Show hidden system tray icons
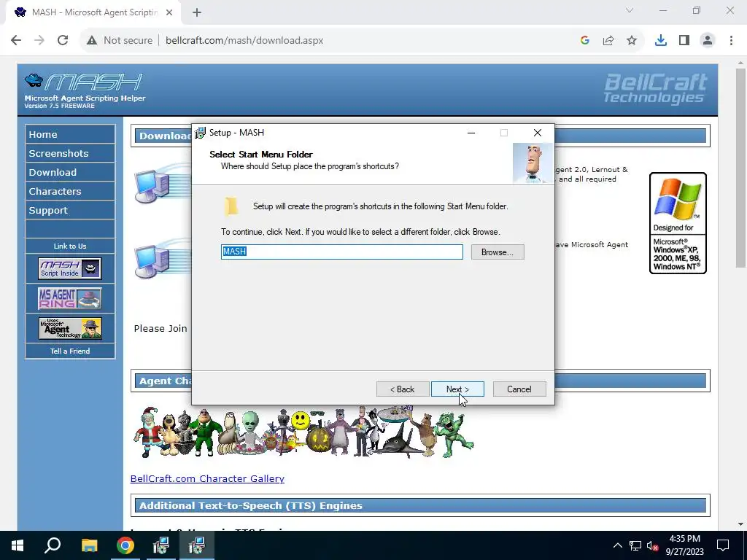The height and width of the screenshot is (560, 747). (617, 545)
